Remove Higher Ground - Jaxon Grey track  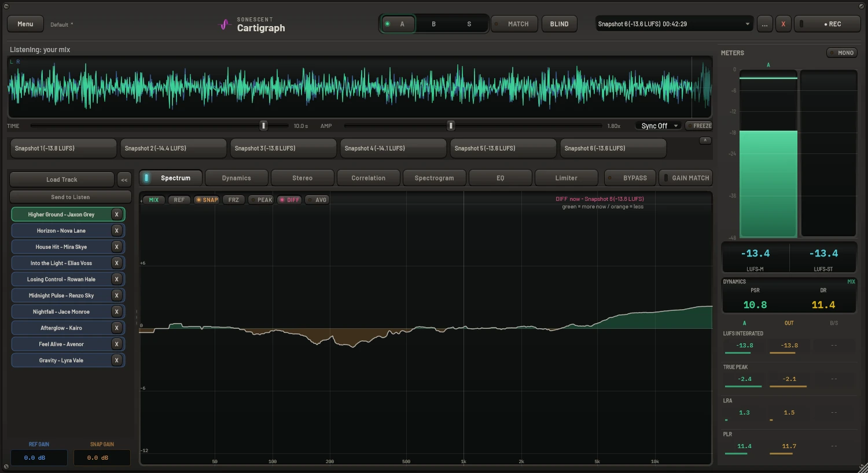click(117, 214)
